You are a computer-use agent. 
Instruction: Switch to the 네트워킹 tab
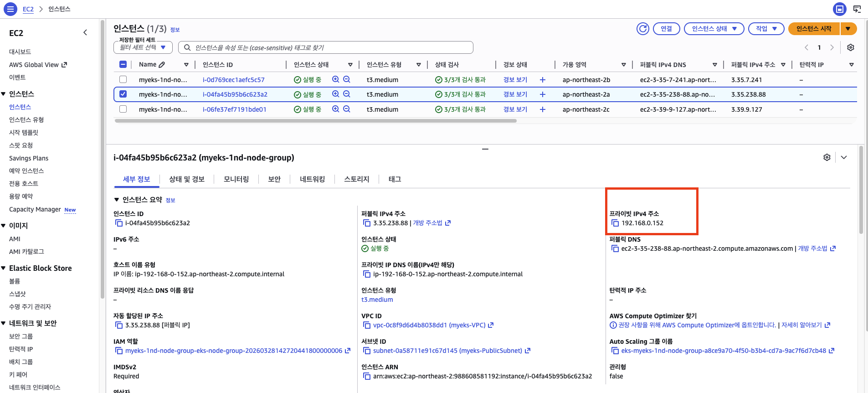[x=312, y=179]
